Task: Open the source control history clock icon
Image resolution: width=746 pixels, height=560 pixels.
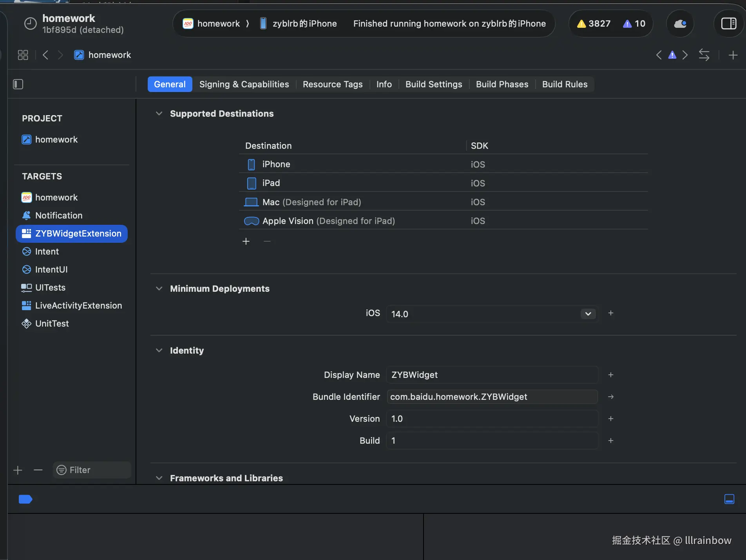Action: pos(30,23)
